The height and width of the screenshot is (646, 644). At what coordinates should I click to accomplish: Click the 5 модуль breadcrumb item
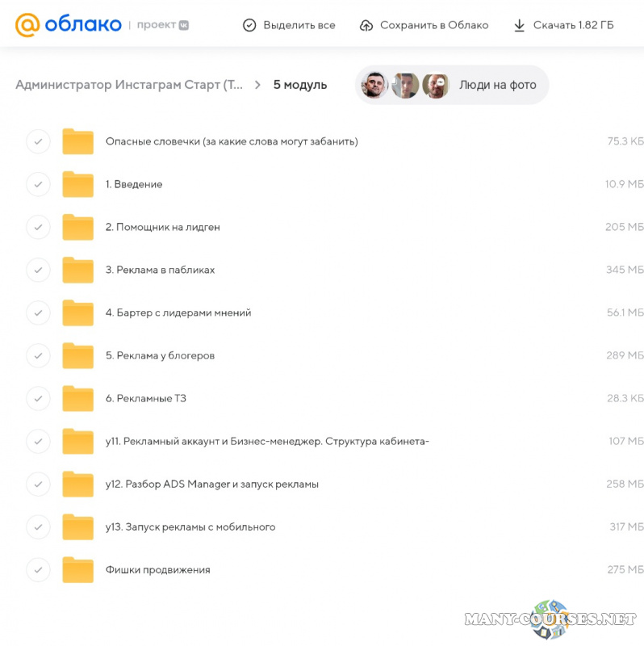point(300,85)
